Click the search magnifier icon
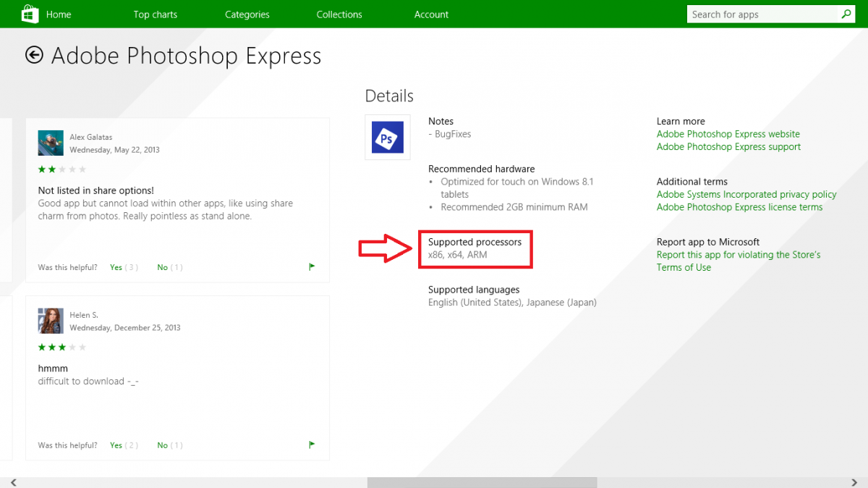The height and width of the screenshot is (488, 868). tap(846, 14)
